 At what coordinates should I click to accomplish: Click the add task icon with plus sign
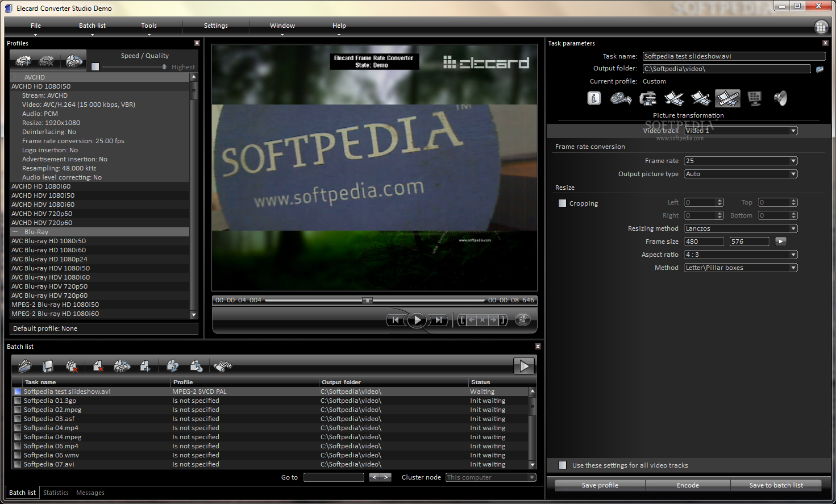145,366
